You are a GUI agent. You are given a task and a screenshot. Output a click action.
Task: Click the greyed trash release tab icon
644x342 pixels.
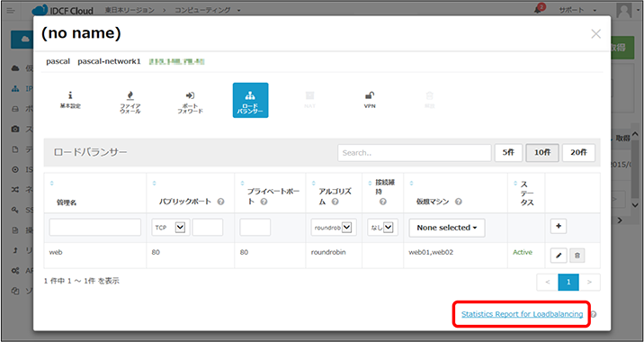pyautogui.click(x=429, y=100)
